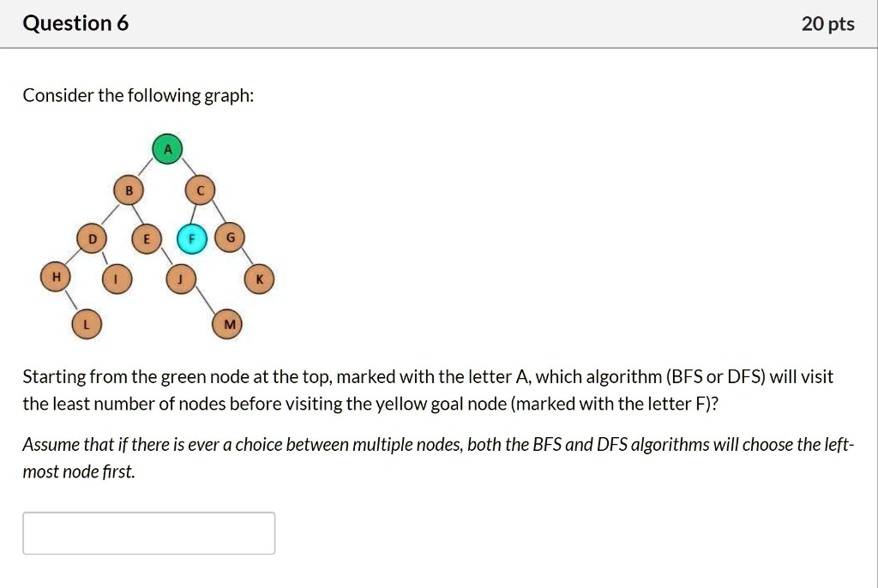The height and width of the screenshot is (588, 878).
Task: Click node H at the far left
Action: click(x=55, y=278)
